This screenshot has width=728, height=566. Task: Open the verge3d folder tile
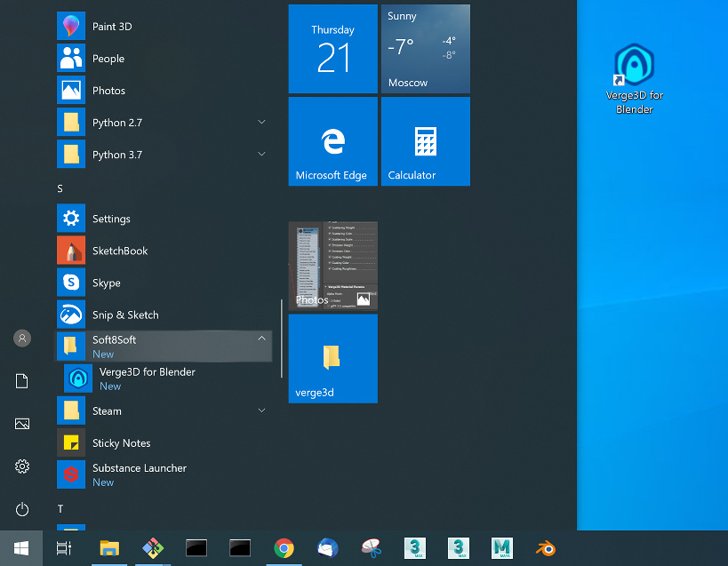(333, 359)
